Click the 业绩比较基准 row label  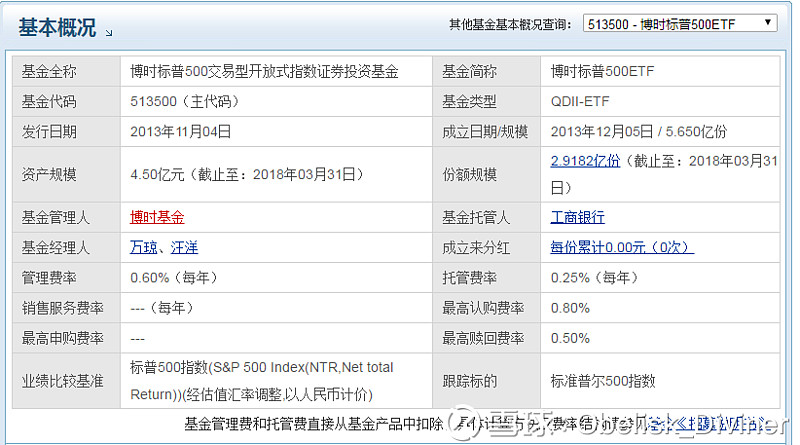click(x=63, y=381)
